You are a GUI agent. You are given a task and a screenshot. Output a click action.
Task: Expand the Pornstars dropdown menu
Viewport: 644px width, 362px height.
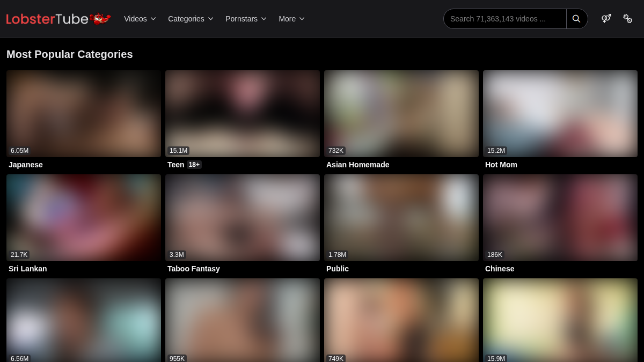tap(246, 19)
